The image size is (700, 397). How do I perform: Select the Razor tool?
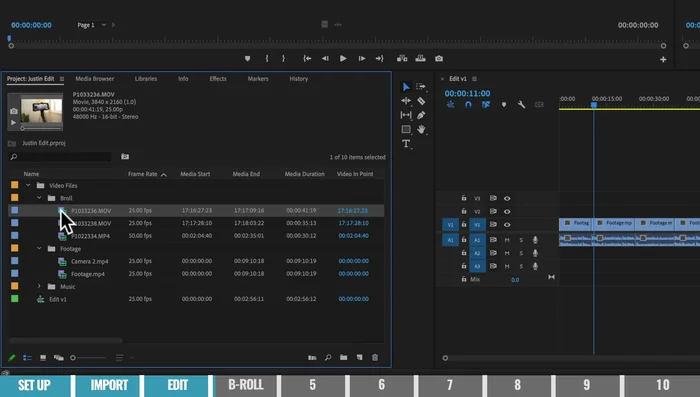point(421,101)
